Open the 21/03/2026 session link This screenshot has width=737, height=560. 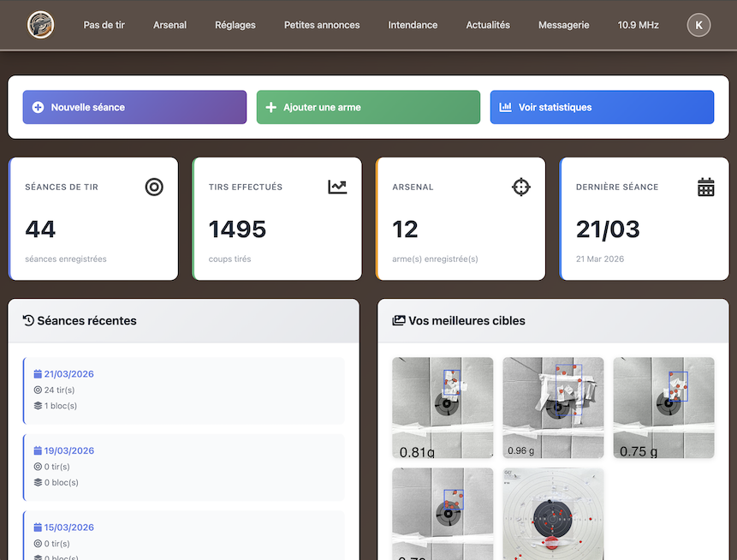tap(68, 374)
